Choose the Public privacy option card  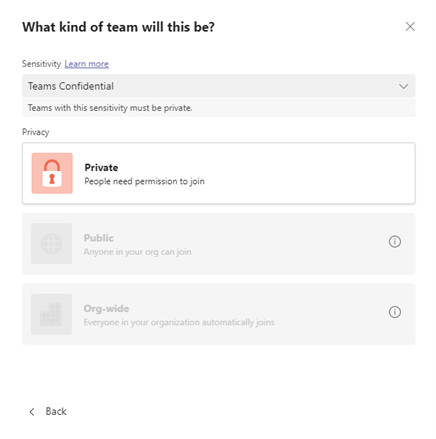tap(219, 244)
